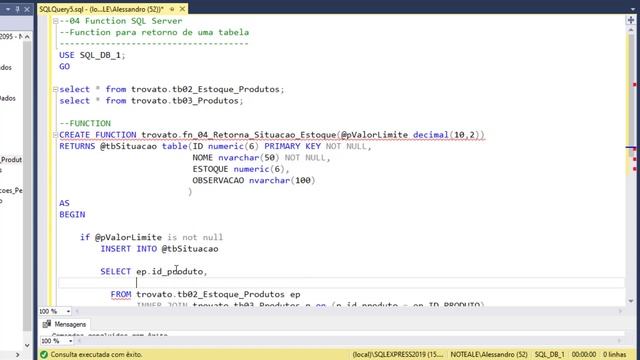The image size is (640, 360).
Task: Click the AS keyword line
Action: [64, 203]
